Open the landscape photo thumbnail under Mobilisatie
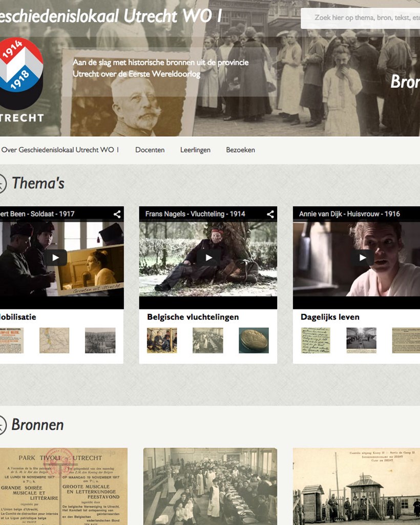The image size is (420, 525). tap(100, 340)
